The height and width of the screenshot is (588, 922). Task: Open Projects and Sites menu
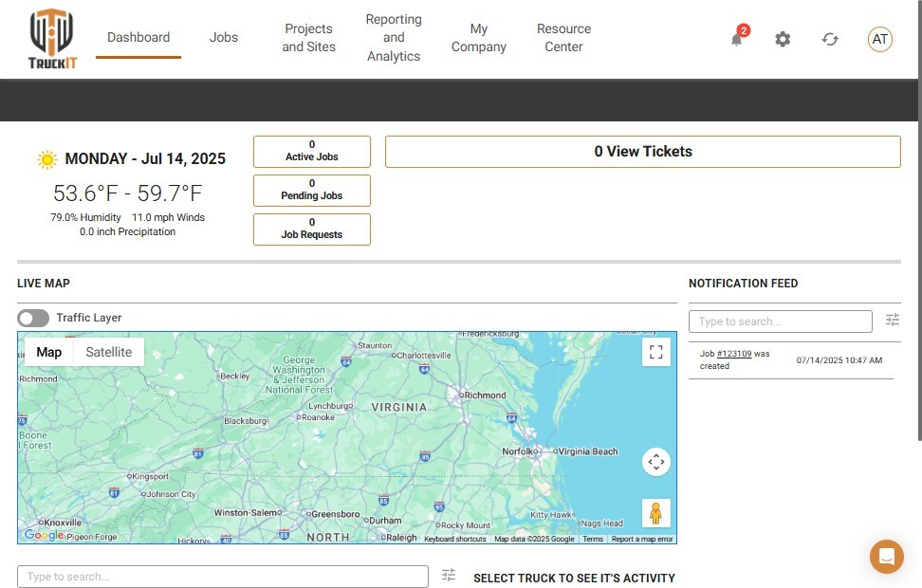click(x=308, y=38)
